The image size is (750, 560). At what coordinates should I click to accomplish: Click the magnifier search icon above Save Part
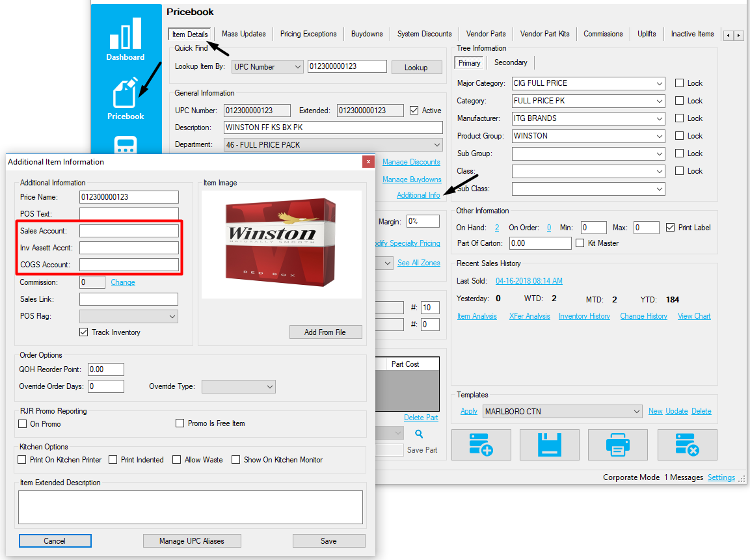point(419,434)
